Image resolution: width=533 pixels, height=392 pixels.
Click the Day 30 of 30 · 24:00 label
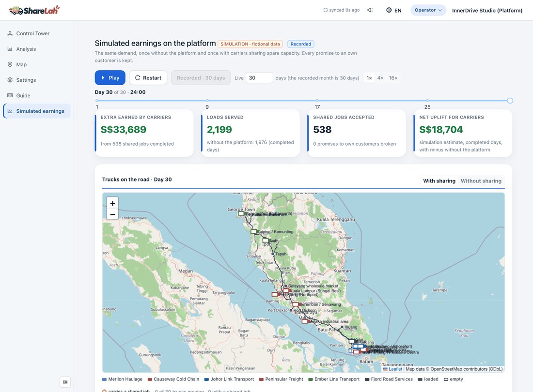tap(120, 92)
